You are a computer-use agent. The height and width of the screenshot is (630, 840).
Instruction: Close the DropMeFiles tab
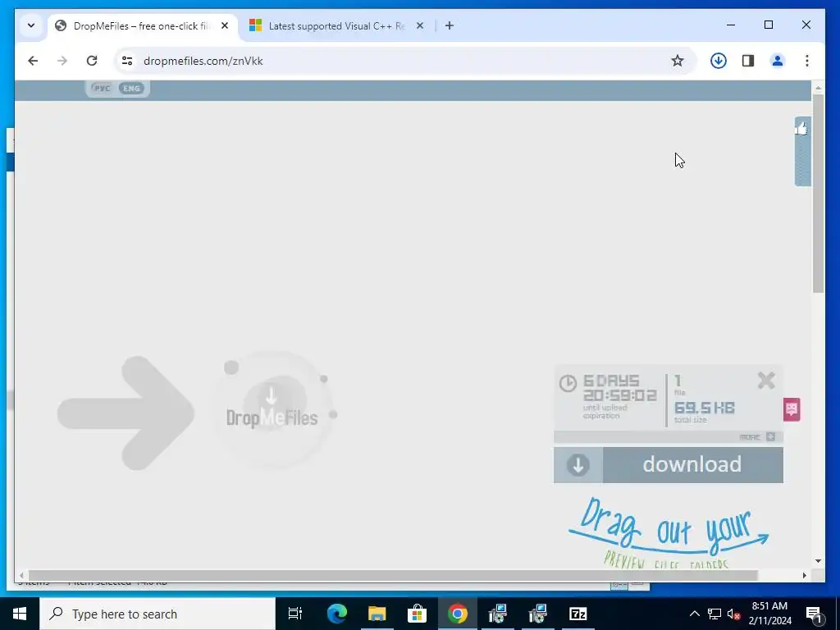pyautogui.click(x=225, y=25)
